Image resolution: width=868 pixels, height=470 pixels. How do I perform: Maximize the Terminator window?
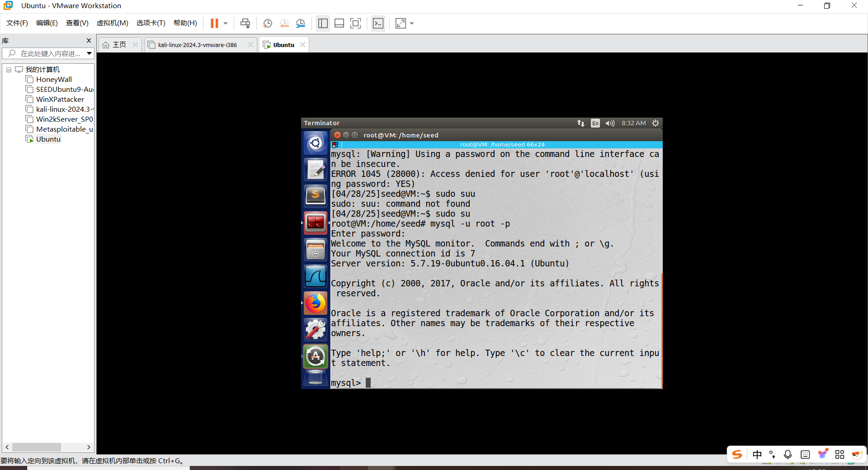pos(355,135)
